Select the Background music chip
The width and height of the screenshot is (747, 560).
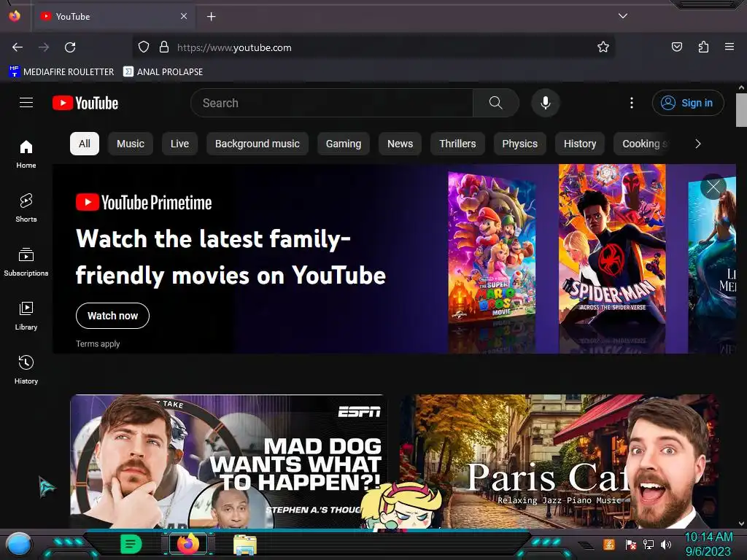pos(258,144)
